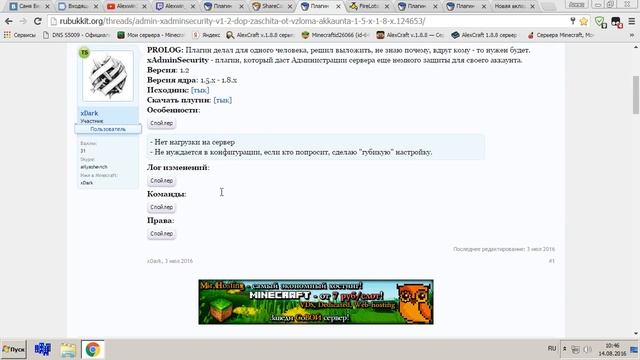This screenshot has height=360, width=640.
Task: Open xDark's avatar image
Action: 108,76
